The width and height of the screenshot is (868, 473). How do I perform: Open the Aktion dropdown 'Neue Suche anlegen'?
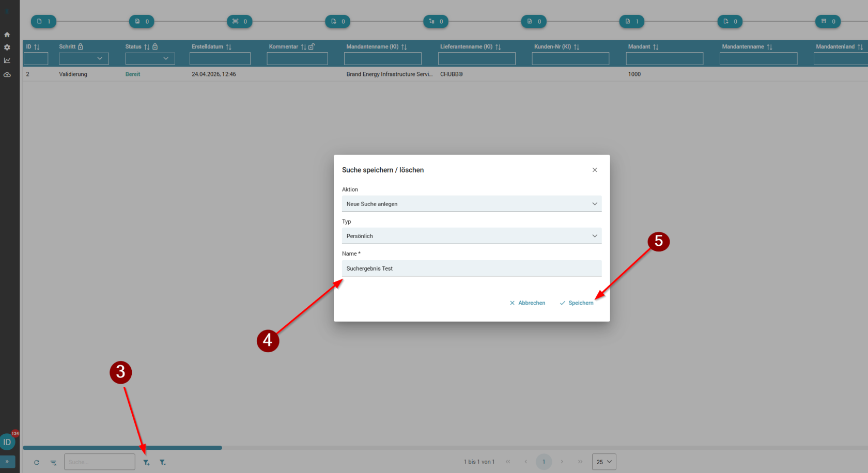point(472,204)
